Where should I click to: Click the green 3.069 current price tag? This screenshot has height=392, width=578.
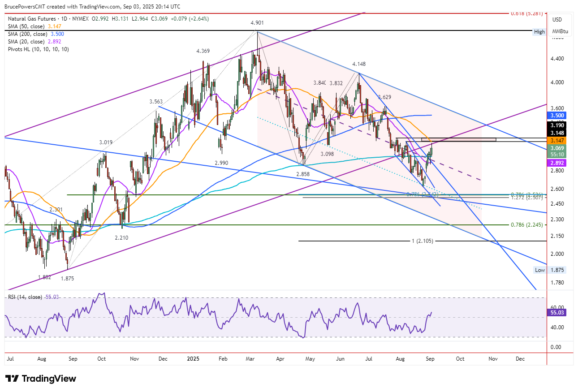[558, 151]
